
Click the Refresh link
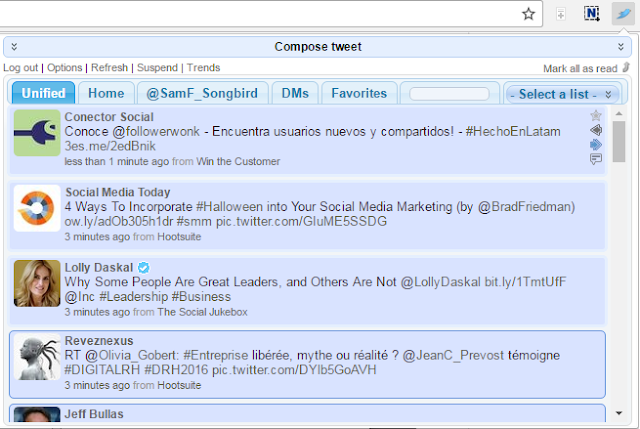coord(109,68)
